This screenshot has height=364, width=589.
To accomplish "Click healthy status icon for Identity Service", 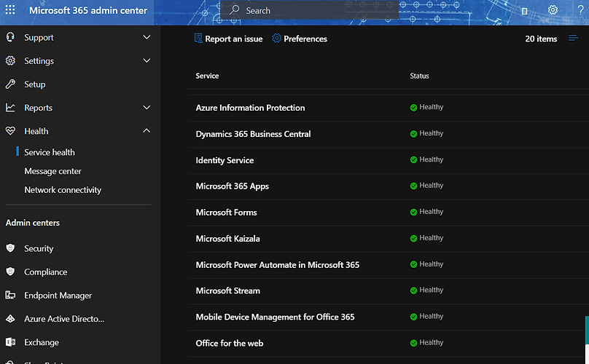I will tap(413, 160).
